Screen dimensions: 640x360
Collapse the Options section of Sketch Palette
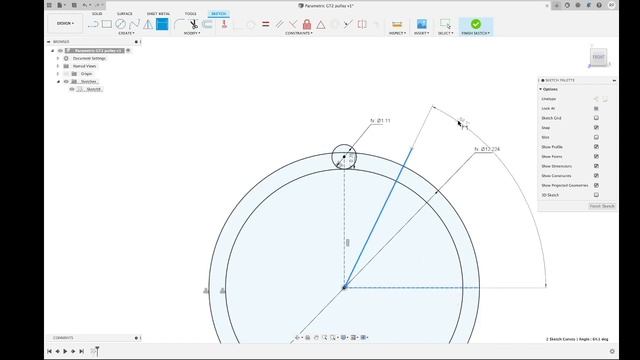540,89
